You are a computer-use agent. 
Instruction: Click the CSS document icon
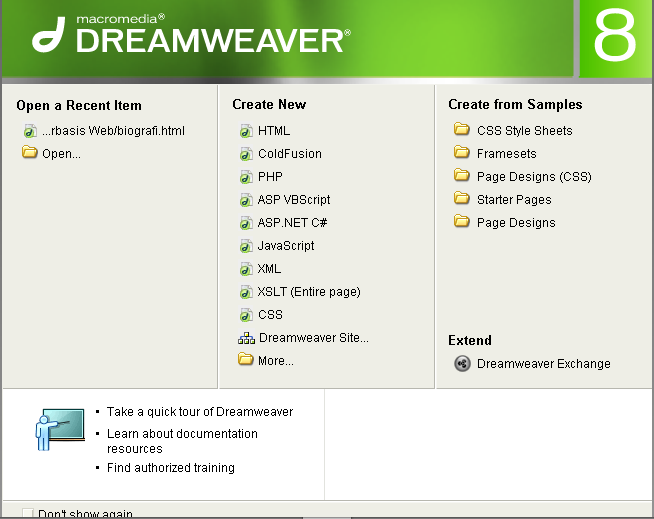tap(246, 315)
